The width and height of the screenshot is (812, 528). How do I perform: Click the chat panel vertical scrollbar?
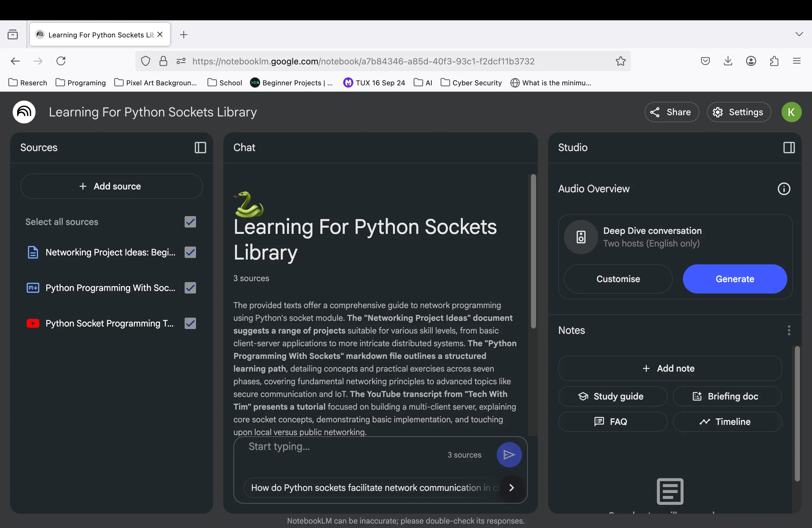(x=533, y=252)
